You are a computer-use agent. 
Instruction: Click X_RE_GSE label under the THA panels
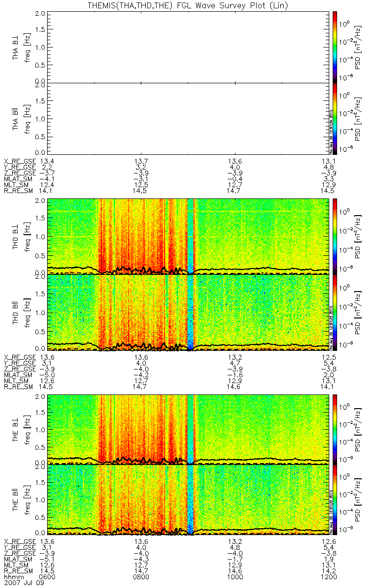click(20, 161)
